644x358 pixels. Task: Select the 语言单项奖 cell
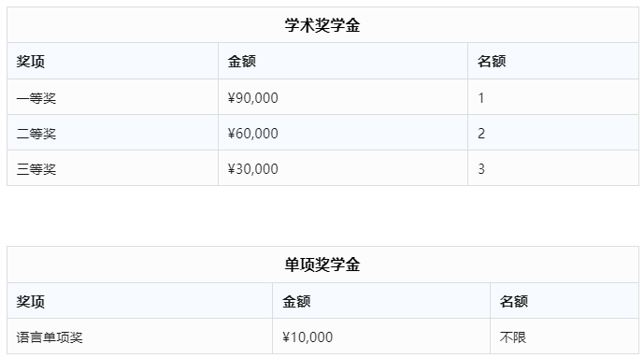[x=139, y=337]
